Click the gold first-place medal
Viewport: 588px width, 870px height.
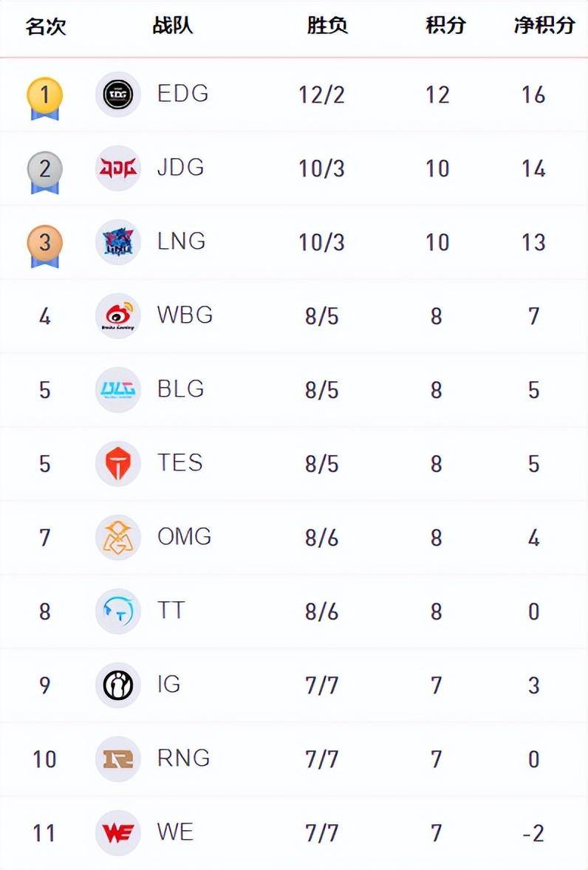pyautogui.click(x=44, y=96)
